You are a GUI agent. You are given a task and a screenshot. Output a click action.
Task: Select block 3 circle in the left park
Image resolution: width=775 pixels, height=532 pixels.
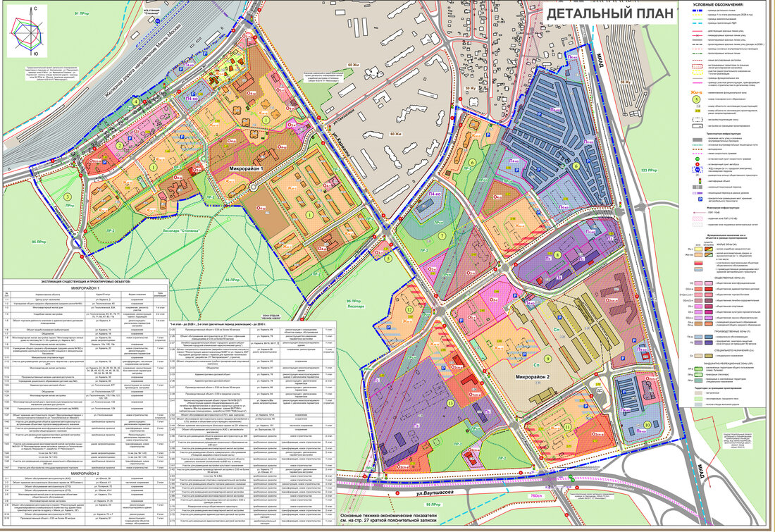[x=68, y=197]
